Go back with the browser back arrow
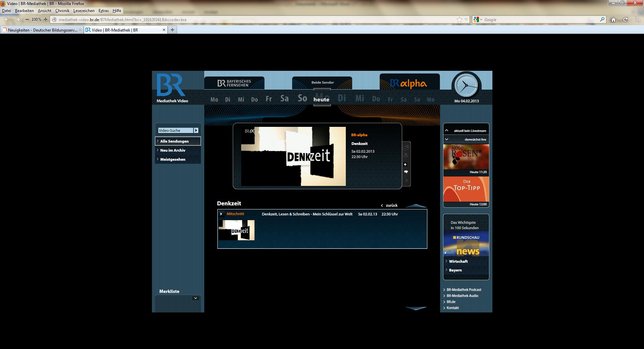Image resolution: width=644 pixels, height=349 pixels. coord(6,19)
